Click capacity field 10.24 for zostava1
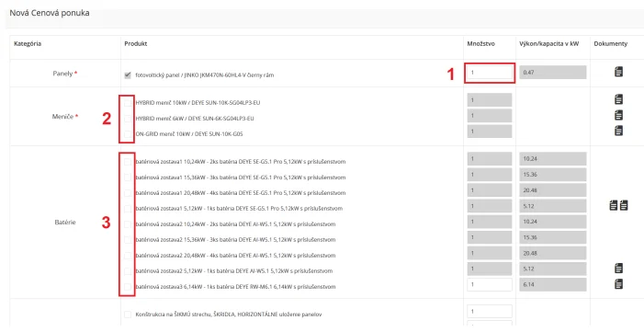This screenshot has height=332, width=644. point(553,159)
